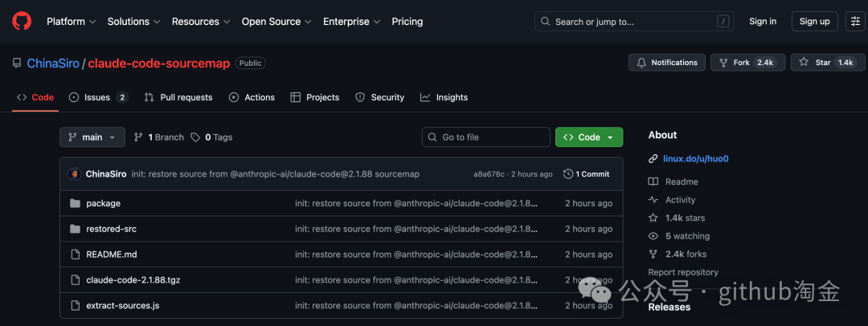This screenshot has height=326, width=868.
Task: Switch to the Issues tab
Action: (x=98, y=97)
